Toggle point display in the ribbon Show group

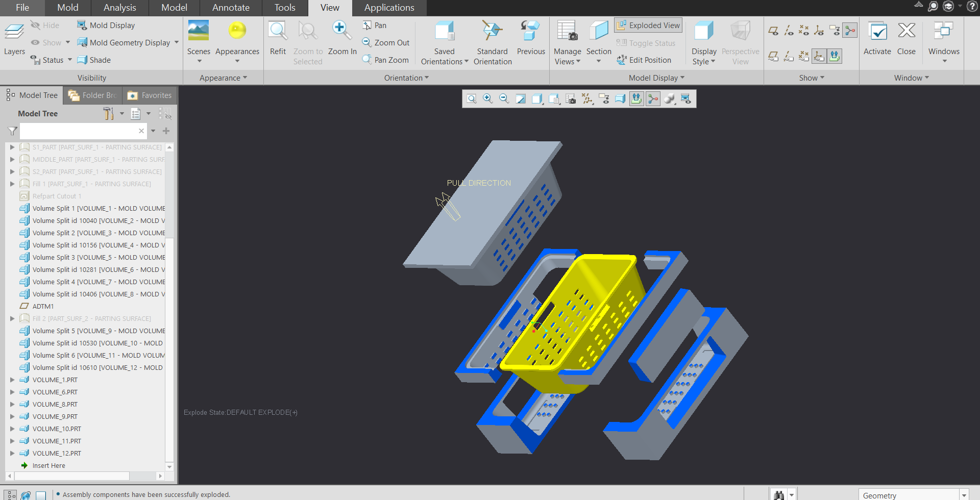[x=804, y=31]
